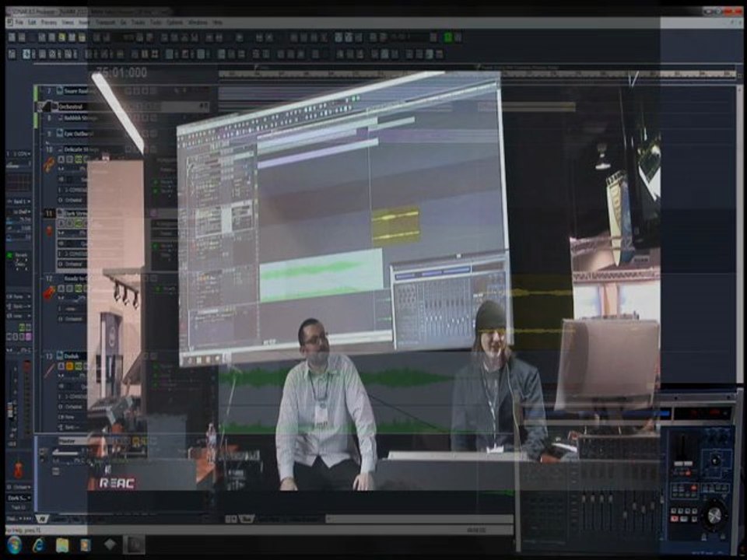
Task: Toggle the Mute button on track 13 Duduk
Action: (61, 366)
